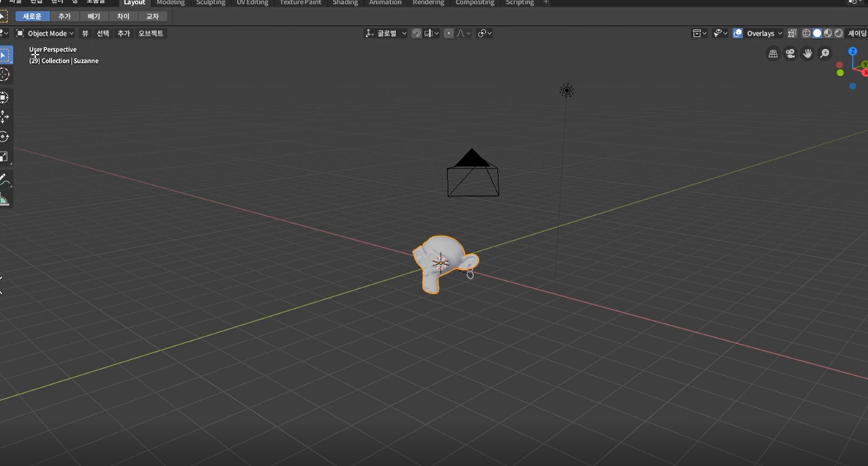
Task: Switch to the Animation workspace tab
Action: pos(385,3)
